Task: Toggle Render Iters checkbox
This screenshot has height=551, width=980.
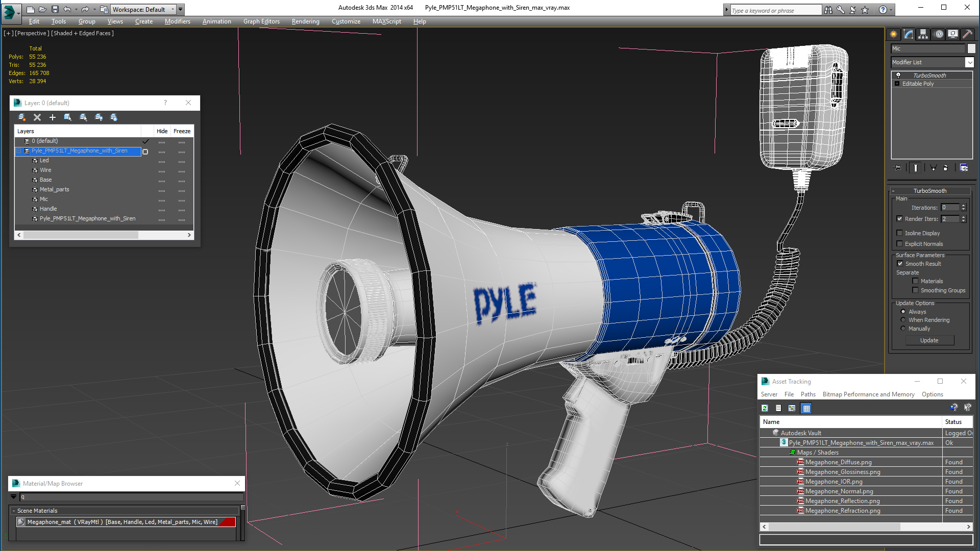Action: click(x=900, y=219)
